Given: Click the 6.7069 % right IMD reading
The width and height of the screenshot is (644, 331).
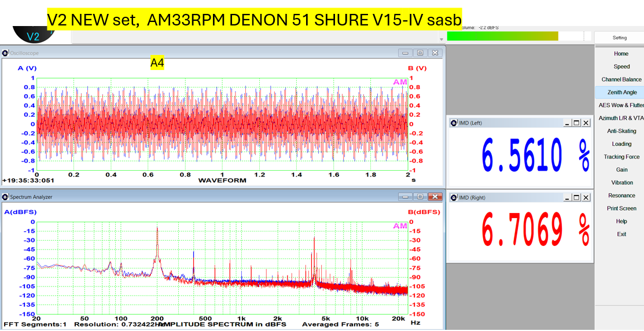Looking at the screenshot, I should tap(536, 229).
